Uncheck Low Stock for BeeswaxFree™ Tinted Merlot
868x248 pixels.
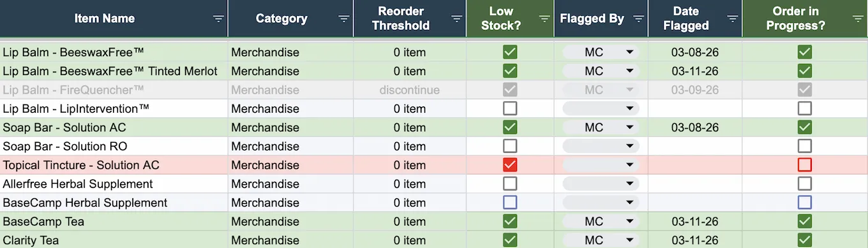click(x=510, y=71)
